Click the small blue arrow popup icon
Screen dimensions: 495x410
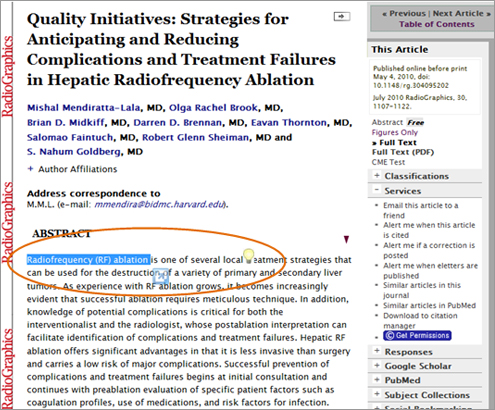161,276
